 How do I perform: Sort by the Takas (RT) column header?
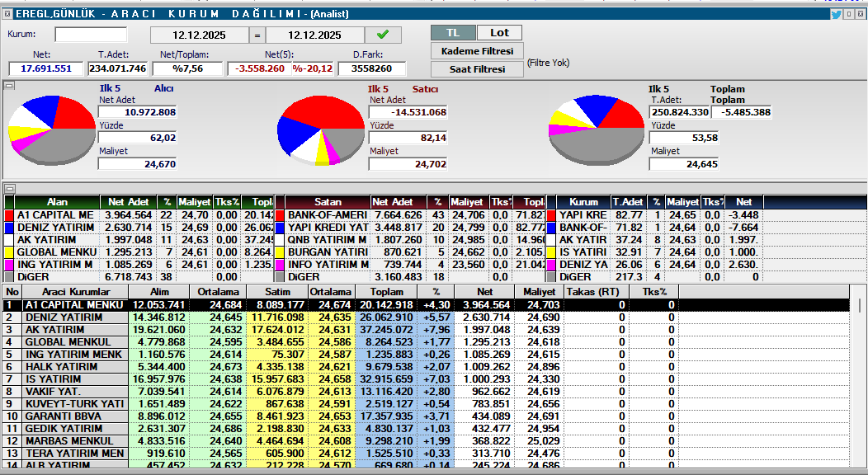(596, 292)
